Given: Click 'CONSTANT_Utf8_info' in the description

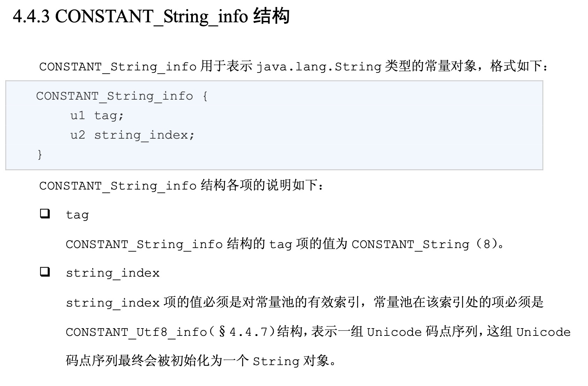Looking at the screenshot, I should (x=136, y=332).
